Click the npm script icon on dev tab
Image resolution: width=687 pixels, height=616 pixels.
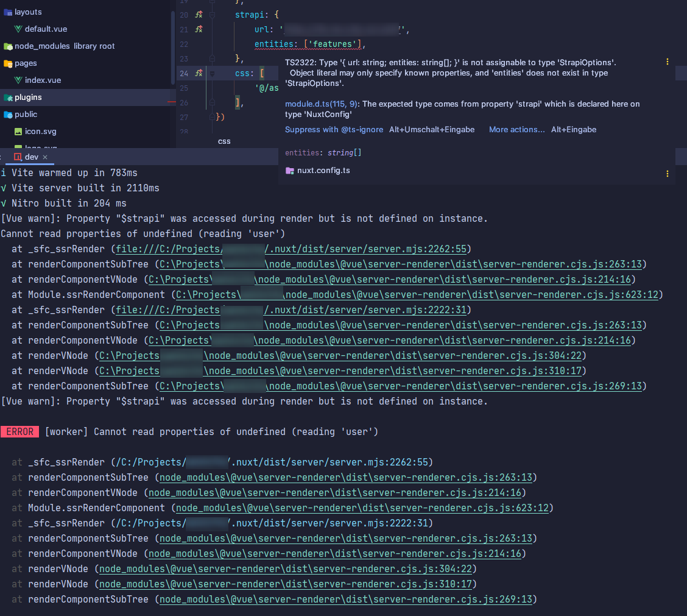point(18,157)
